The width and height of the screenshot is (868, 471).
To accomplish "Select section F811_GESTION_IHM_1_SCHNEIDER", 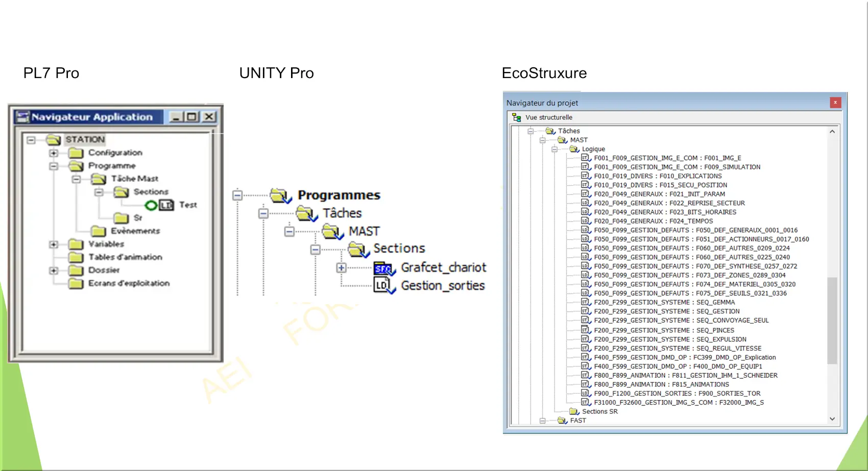I will coord(686,376).
